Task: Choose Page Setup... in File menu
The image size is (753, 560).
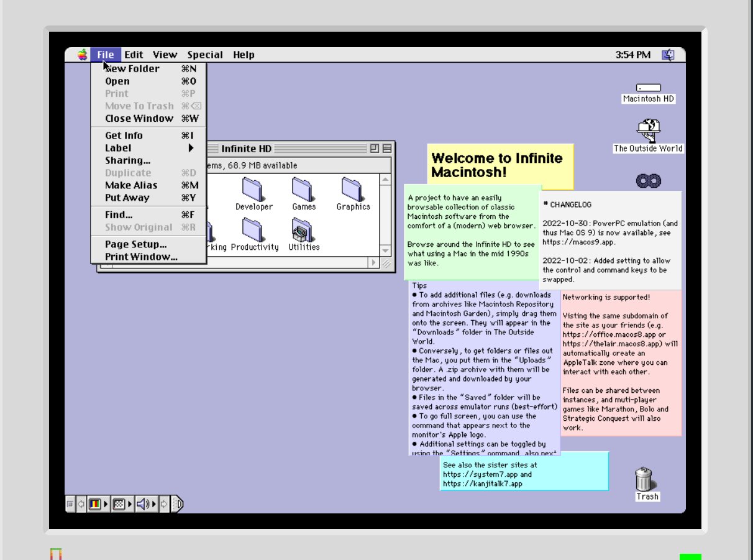Action: [148, 244]
